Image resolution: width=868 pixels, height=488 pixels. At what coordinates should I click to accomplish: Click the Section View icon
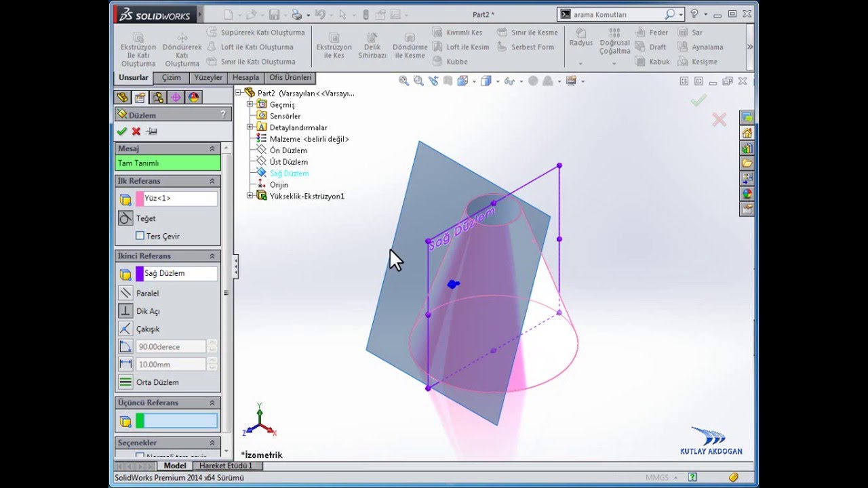(x=448, y=81)
